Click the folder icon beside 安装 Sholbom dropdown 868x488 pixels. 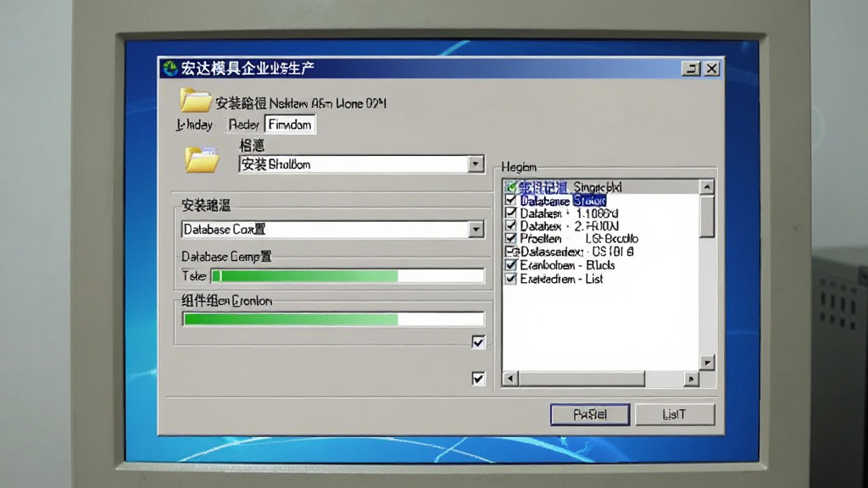202,160
